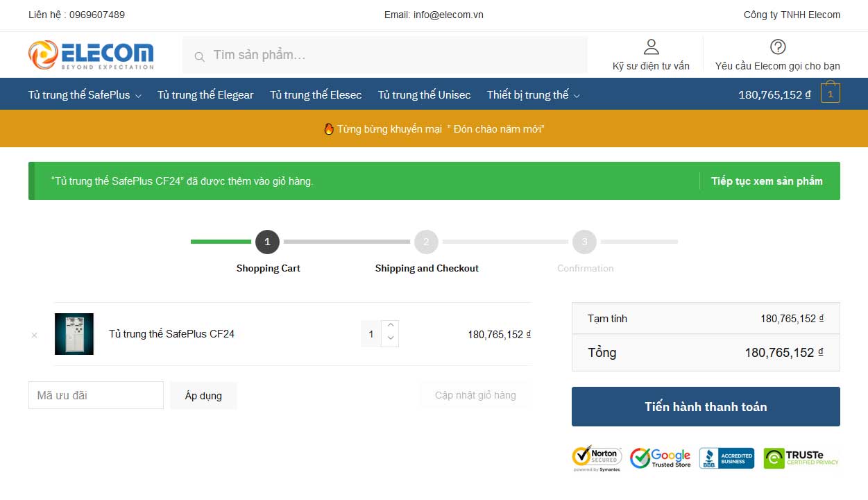Decrease quantity with the down arrow

click(x=391, y=339)
